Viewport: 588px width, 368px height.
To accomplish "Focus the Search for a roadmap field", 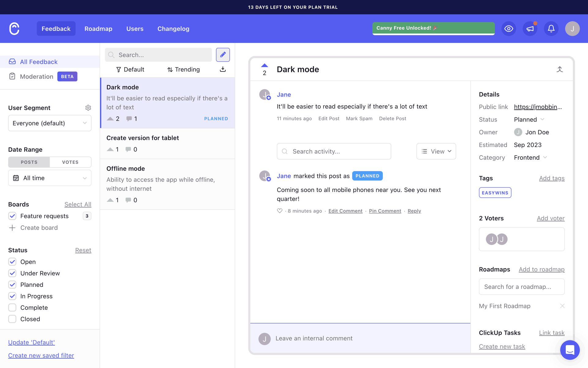I will tap(522, 286).
